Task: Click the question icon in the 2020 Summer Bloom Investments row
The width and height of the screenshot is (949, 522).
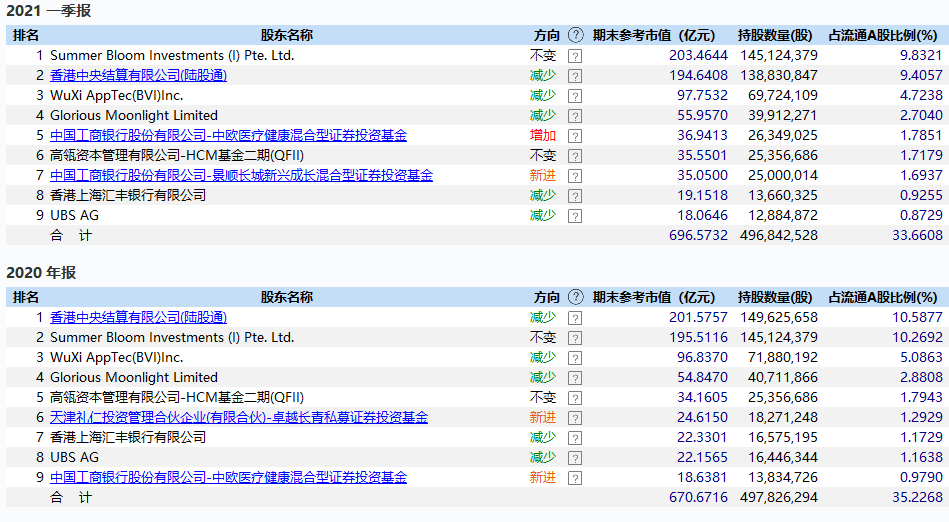Action: coord(575,338)
